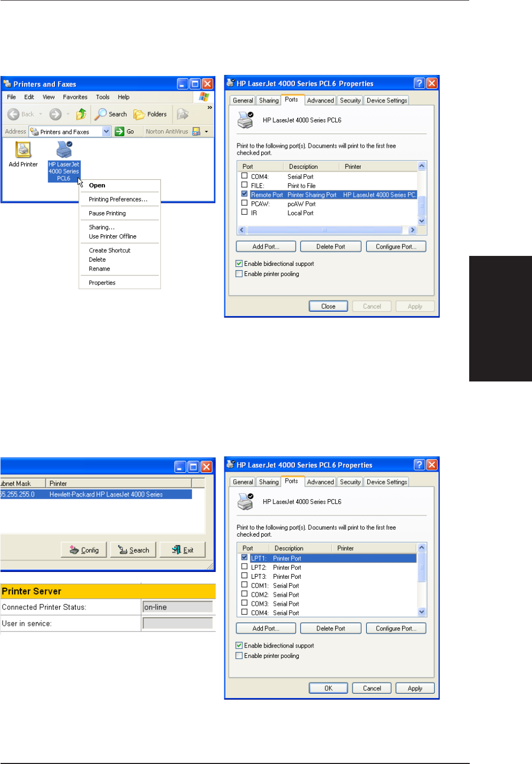Click the Windows flag logo in the menu bar
The image size is (532, 764).
coord(204,97)
